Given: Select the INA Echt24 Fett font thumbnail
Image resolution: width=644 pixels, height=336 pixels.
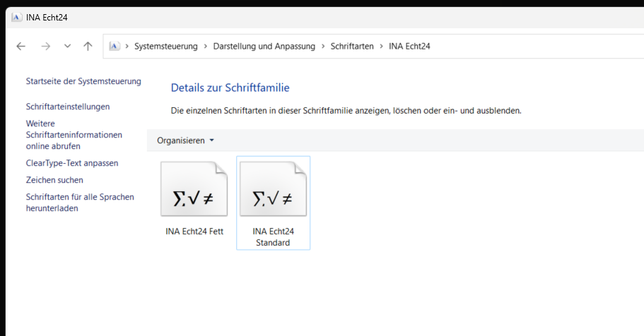Looking at the screenshot, I should point(194,188).
